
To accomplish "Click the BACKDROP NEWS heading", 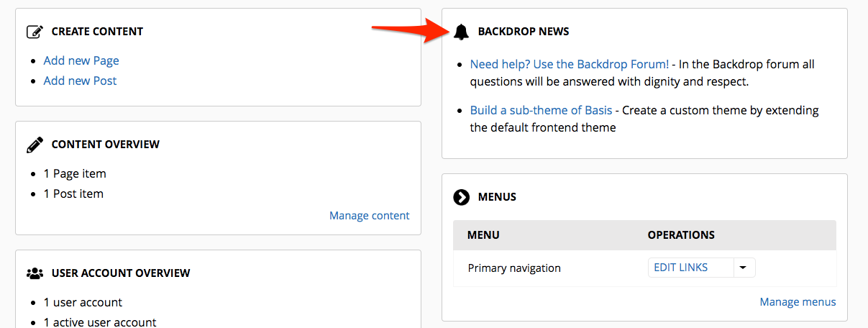I will tap(524, 32).
